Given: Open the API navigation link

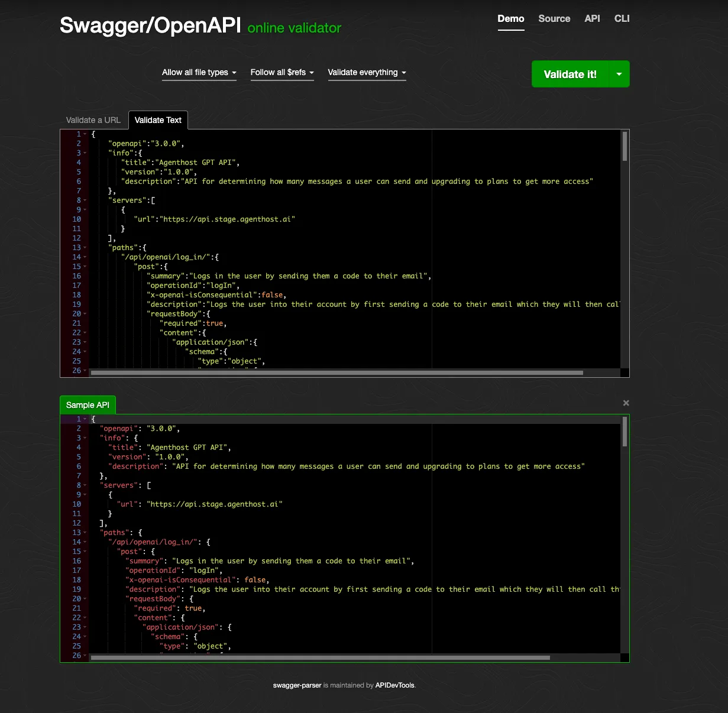Looking at the screenshot, I should pyautogui.click(x=592, y=19).
